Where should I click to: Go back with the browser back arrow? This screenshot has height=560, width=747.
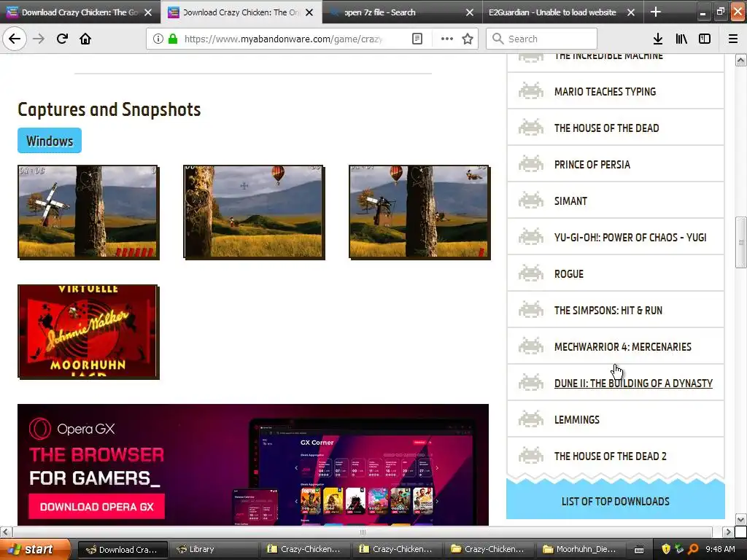coord(15,39)
